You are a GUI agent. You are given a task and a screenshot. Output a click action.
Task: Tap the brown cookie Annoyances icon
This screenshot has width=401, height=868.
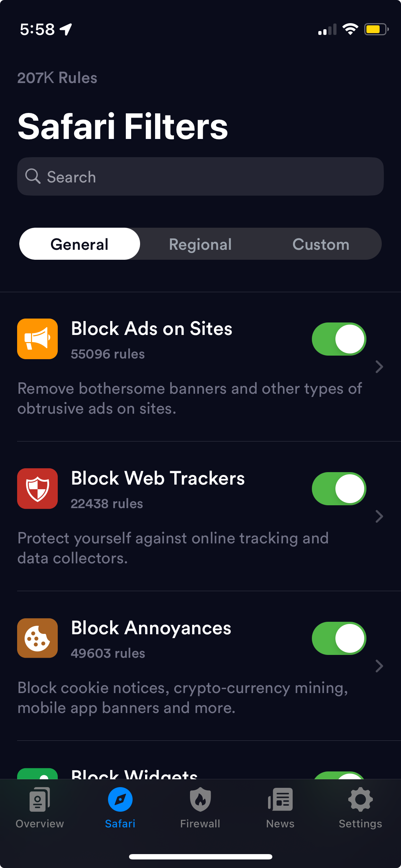click(37, 638)
